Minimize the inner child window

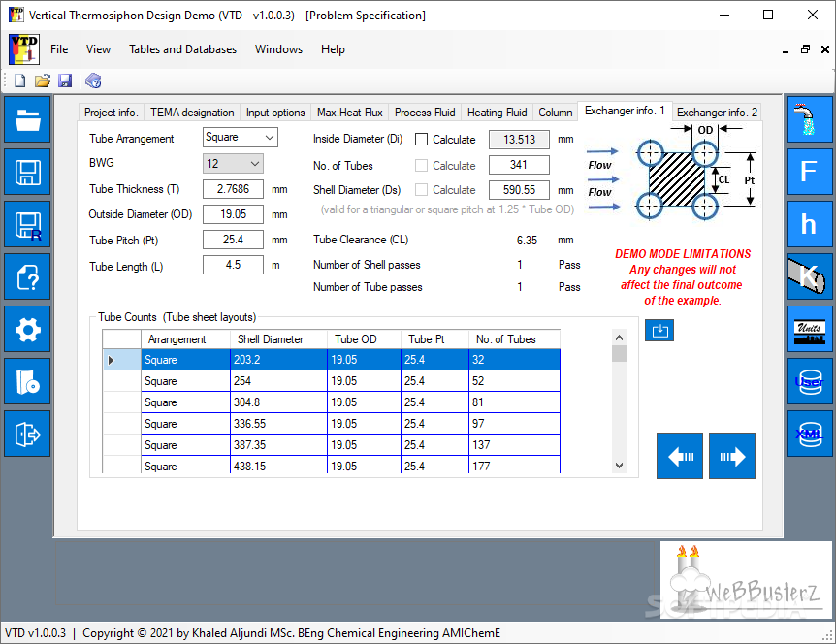[786, 50]
